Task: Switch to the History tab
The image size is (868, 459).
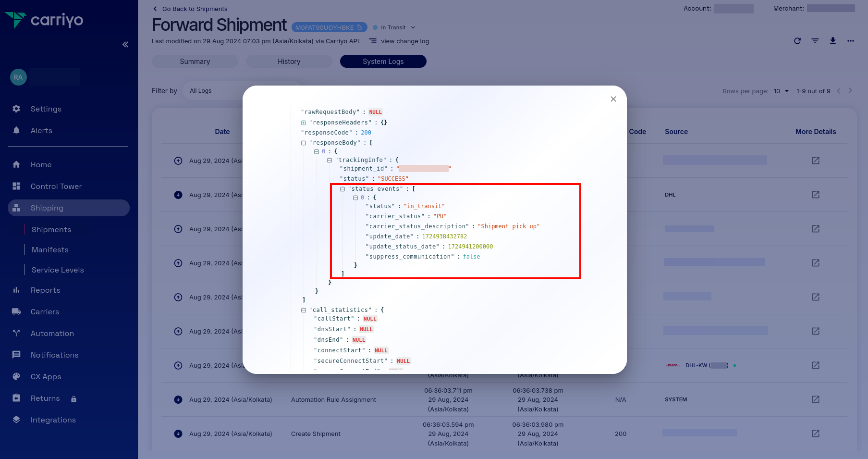Action: [289, 62]
